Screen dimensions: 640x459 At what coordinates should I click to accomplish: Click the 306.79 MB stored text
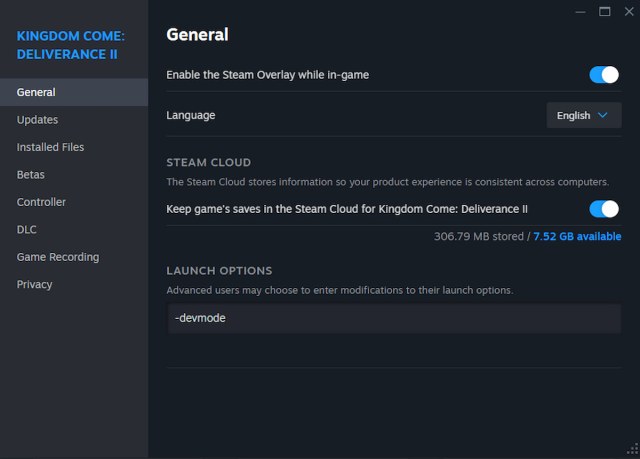coord(478,237)
